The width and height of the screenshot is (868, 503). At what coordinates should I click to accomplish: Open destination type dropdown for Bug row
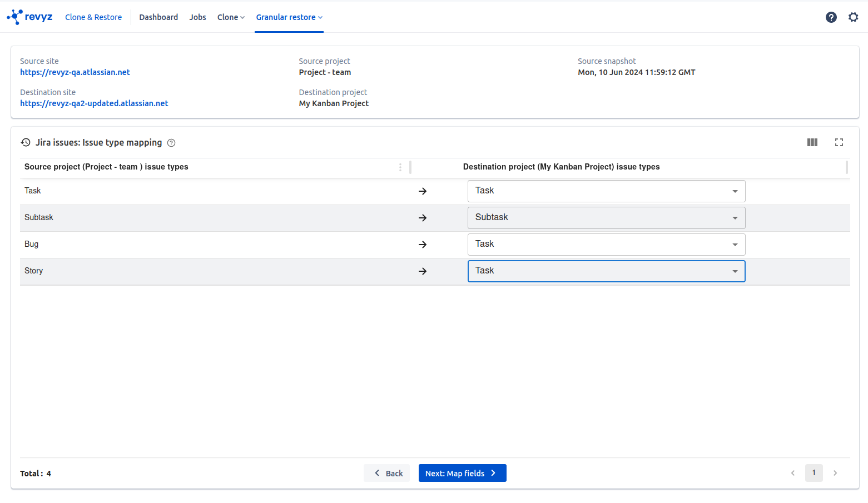click(606, 245)
